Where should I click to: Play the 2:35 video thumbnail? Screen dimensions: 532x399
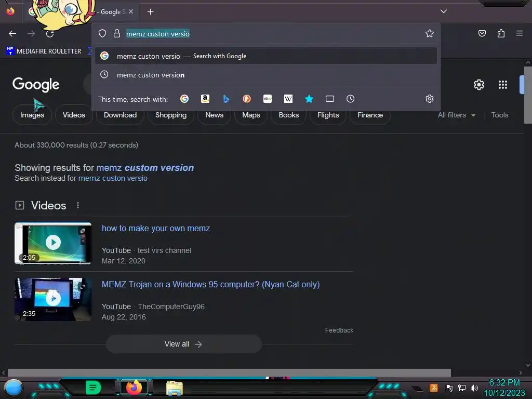point(53,299)
